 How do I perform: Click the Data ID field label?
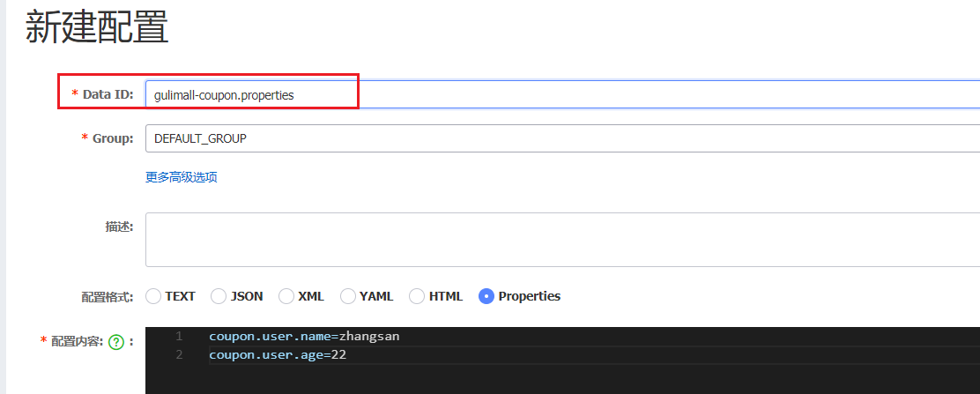(x=108, y=94)
